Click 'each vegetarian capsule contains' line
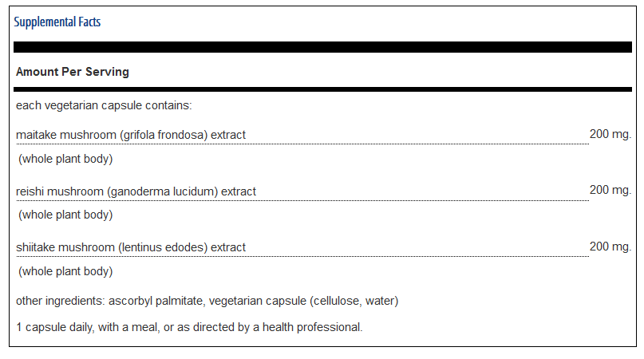The image size is (644, 359). click(104, 105)
